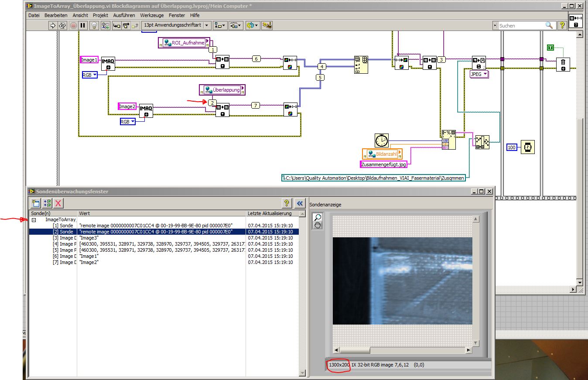The image size is (588, 380).
Task: Click the Get Date/Time clock icon
Action: [381, 140]
